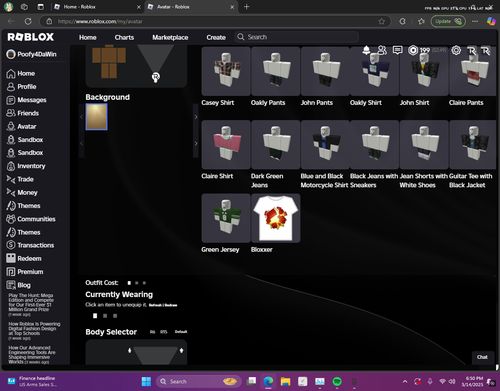Click the browser Update button
This screenshot has width=500, height=391.
(x=448, y=21)
